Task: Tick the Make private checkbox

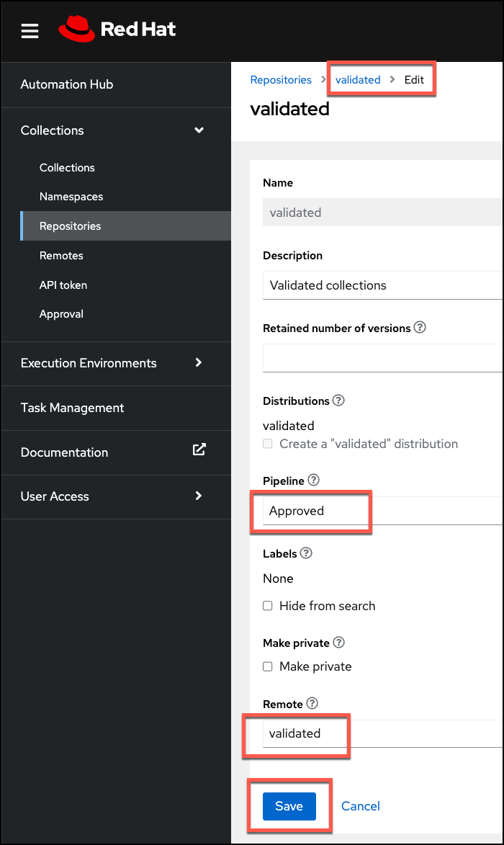Action: (x=268, y=666)
